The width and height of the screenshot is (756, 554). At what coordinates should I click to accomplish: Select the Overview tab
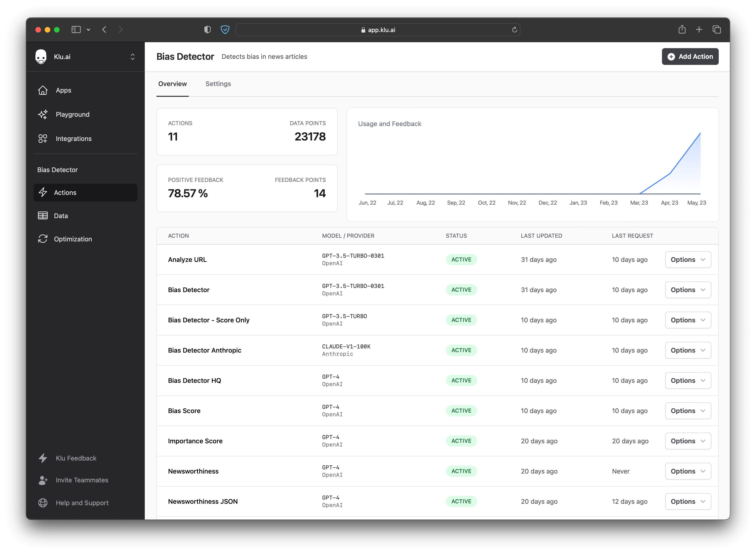(x=172, y=84)
